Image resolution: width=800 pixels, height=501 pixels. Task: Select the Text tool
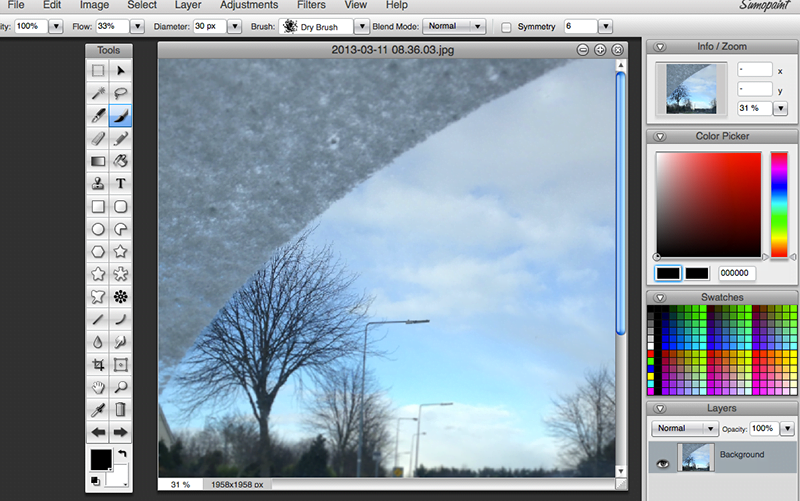point(120,184)
